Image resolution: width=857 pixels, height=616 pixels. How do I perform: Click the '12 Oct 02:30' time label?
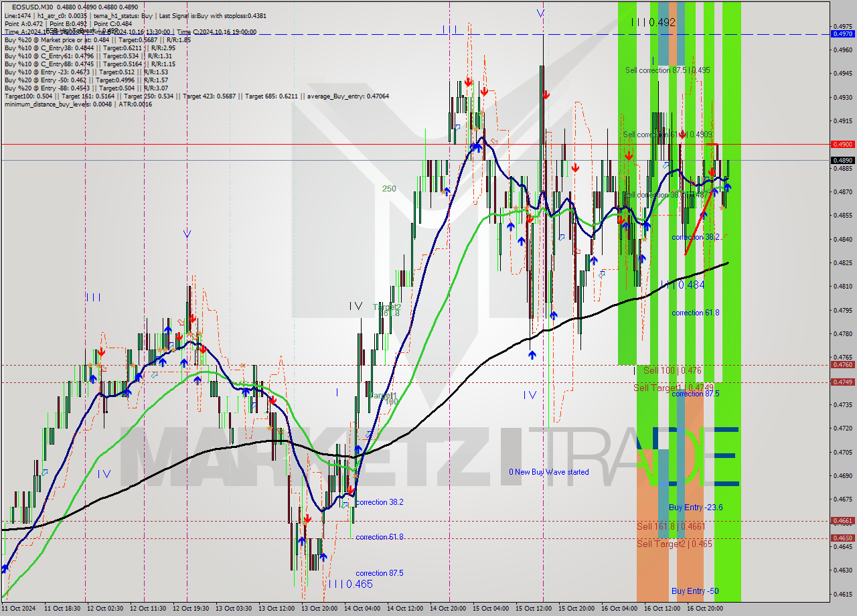coord(105,609)
